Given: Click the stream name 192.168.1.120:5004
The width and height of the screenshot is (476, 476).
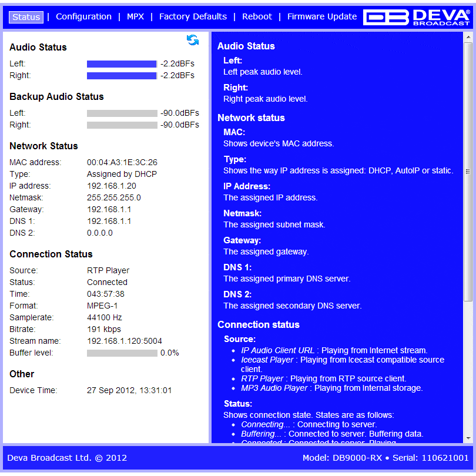Looking at the screenshot, I should point(125,341).
